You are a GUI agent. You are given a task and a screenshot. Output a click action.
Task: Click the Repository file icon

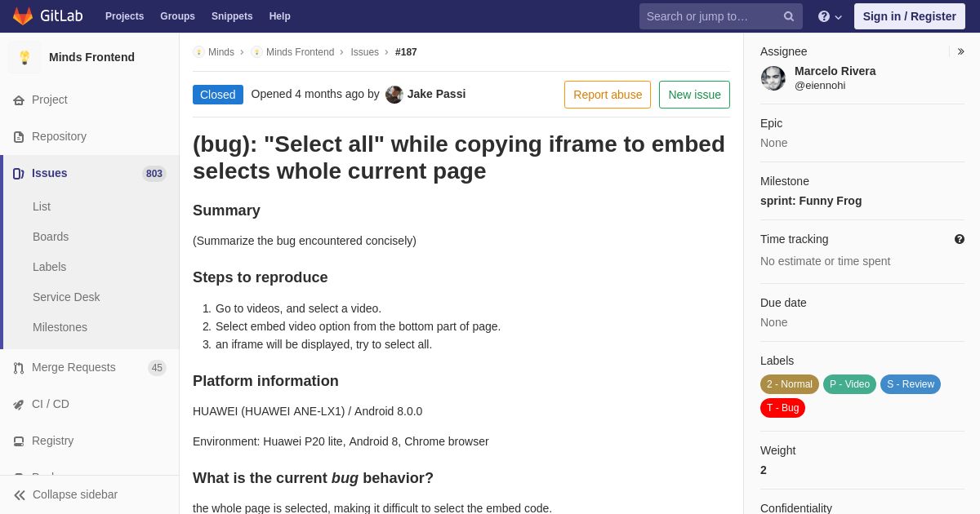pos(19,137)
